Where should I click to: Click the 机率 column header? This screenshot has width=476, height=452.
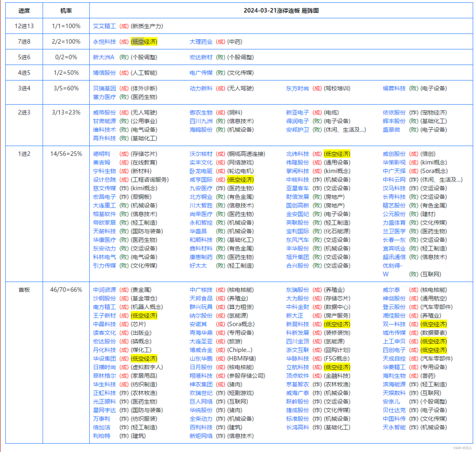[x=66, y=11]
